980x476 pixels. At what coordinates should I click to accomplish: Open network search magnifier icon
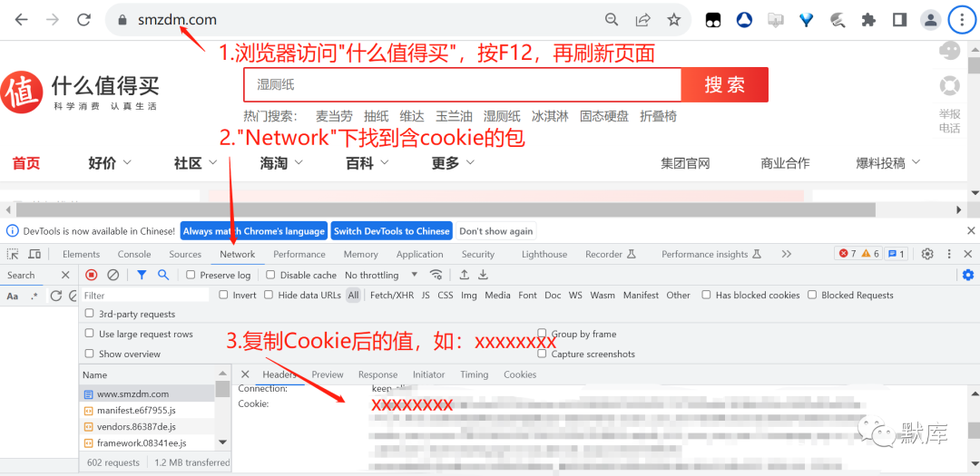(163, 275)
